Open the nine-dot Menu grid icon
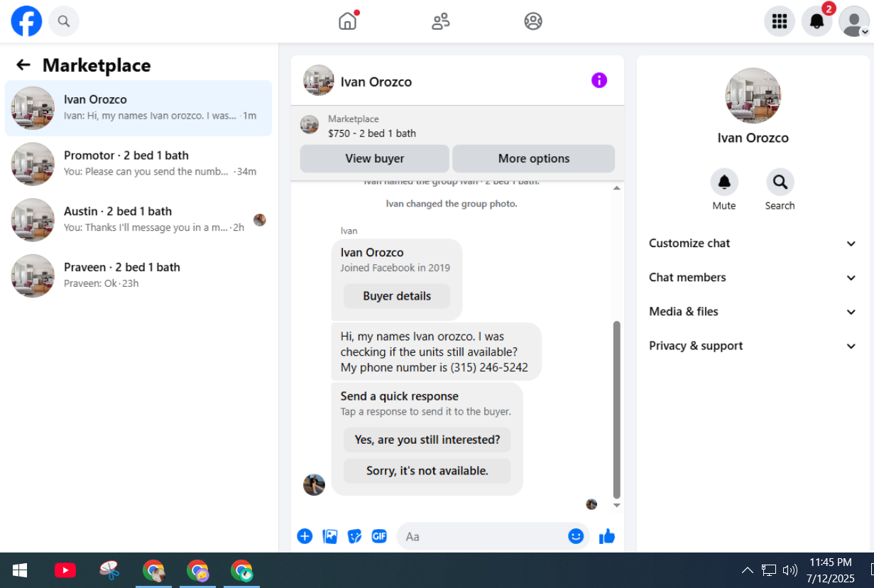Screen dimensions: 874x588 pyautogui.click(x=780, y=21)
